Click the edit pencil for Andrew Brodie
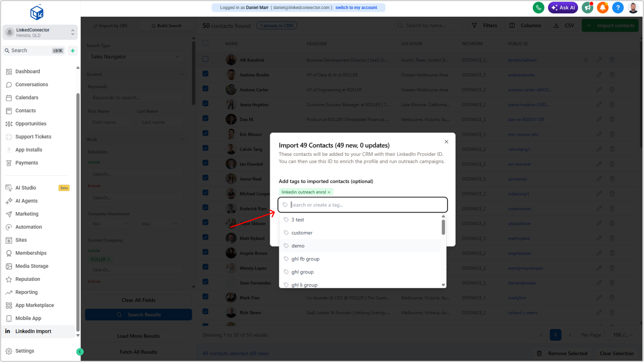This screenshot has height=362, width=644. 599,75
